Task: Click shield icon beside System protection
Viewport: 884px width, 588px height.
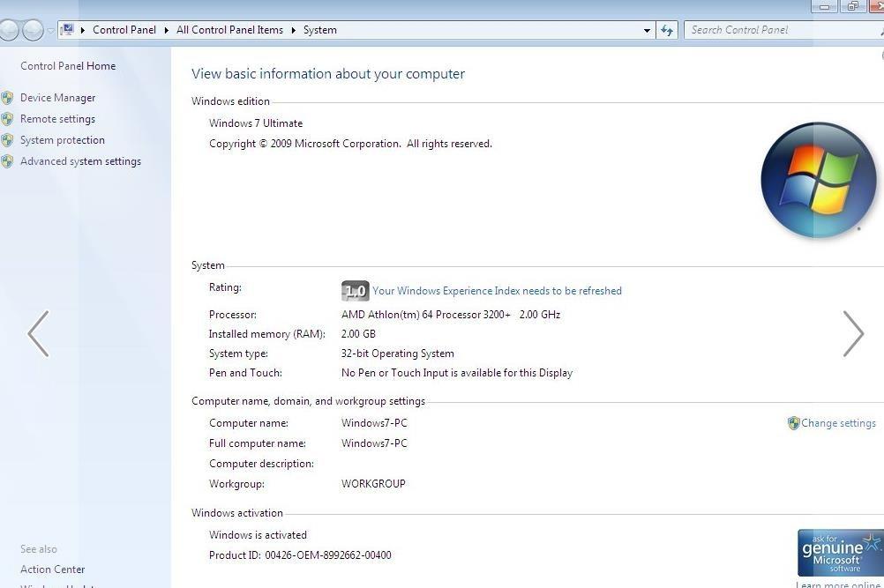Action: click(7, 140)
